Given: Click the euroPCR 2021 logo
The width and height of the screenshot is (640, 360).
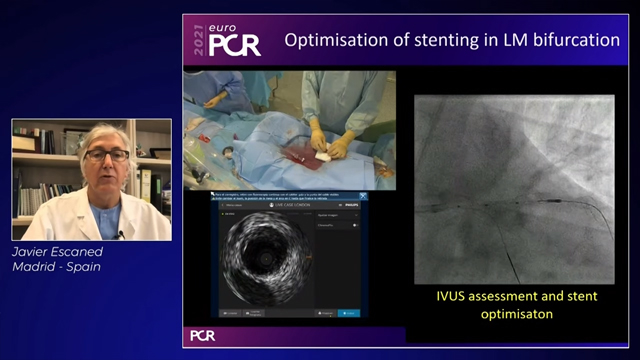Looking at the screenshot, I should [227, 40].
